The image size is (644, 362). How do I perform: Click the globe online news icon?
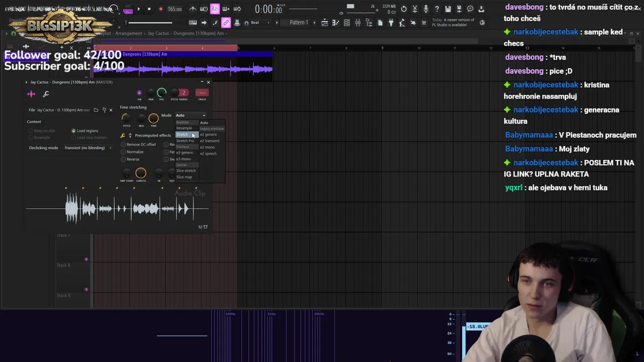482,23
